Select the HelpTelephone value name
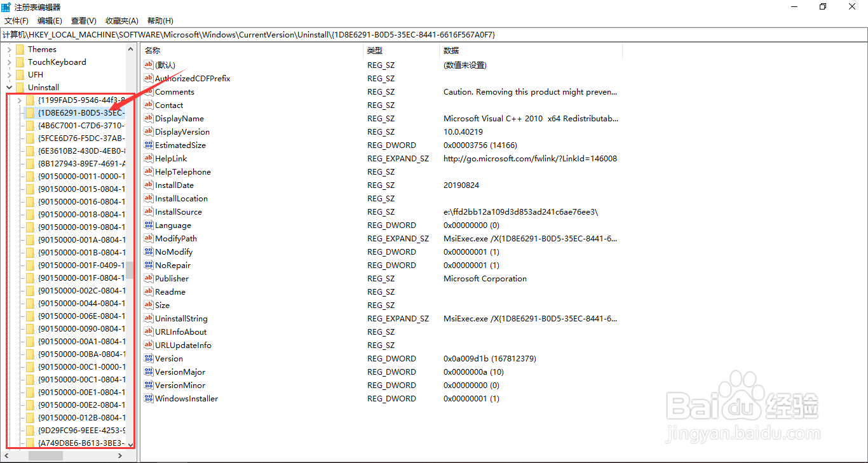Image resolution: width=868 pixels, height=463 pixels. point(183,171)
